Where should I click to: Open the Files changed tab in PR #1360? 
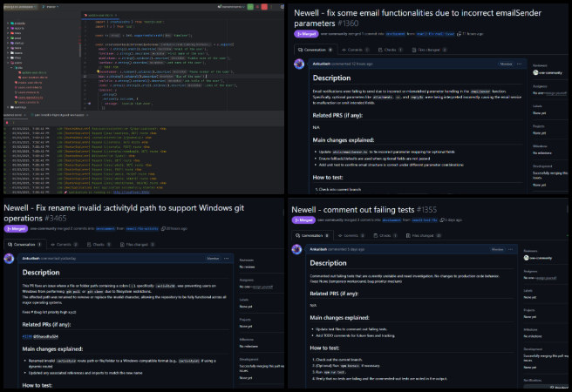(429, 50)
